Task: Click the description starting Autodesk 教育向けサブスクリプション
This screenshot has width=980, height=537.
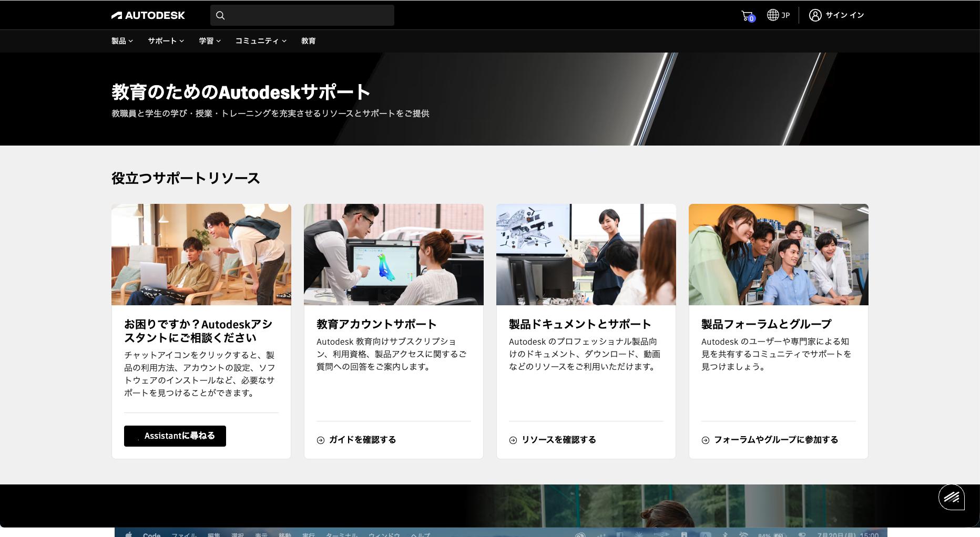Action: click(392, 354)
